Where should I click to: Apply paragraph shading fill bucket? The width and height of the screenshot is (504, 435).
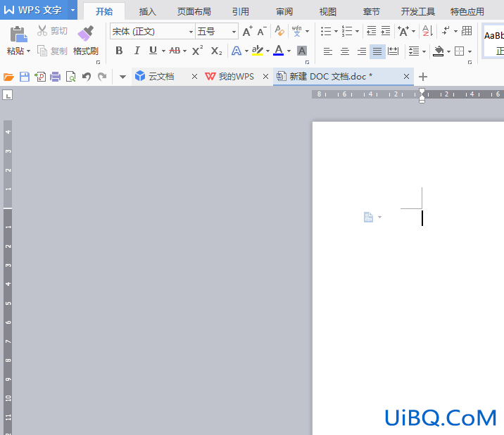(x=438, y=51)
